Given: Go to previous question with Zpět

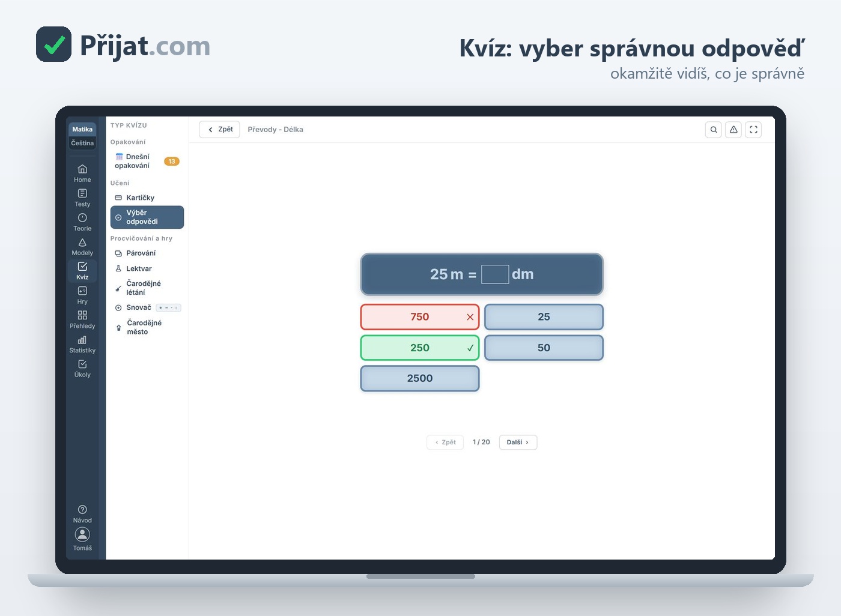Looking at the screenshot, I should click(x=445, y=442).
